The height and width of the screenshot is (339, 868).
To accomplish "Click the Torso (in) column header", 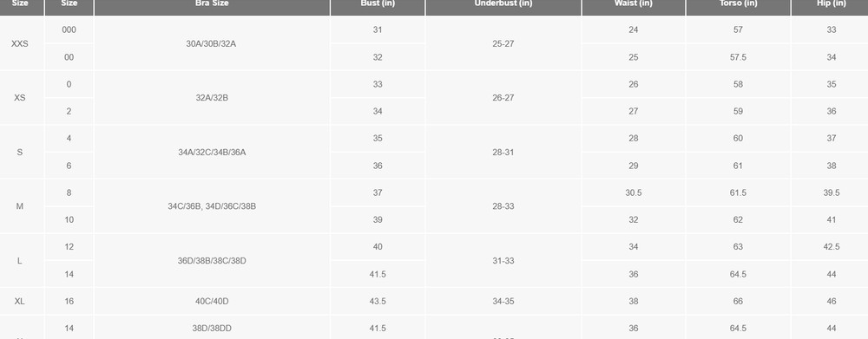I will pos(738,4).
